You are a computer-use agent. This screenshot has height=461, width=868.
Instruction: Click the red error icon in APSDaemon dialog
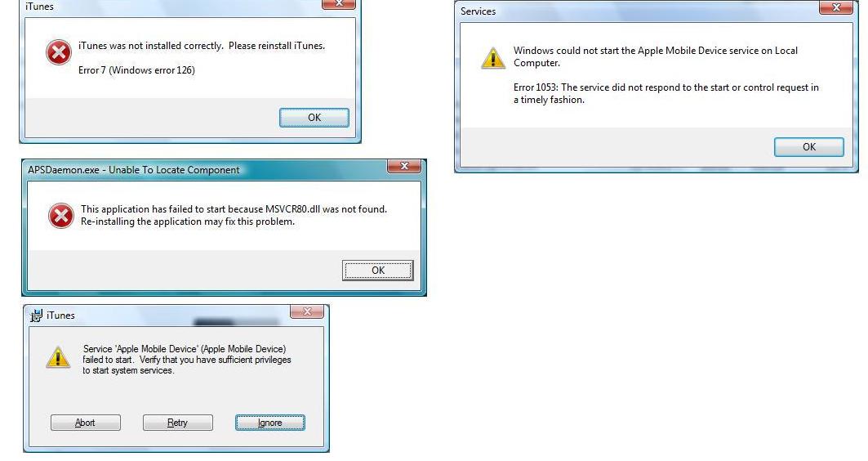click(x=61, y=216)
